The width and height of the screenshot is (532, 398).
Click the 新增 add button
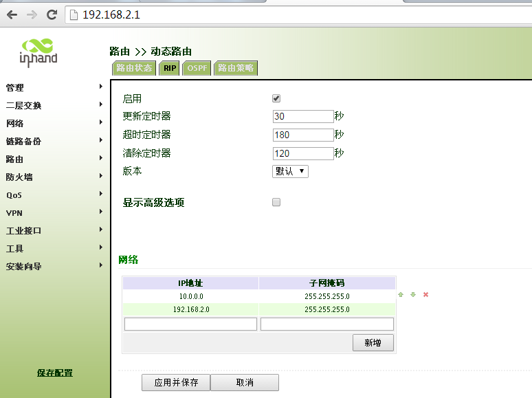[373, 342]
